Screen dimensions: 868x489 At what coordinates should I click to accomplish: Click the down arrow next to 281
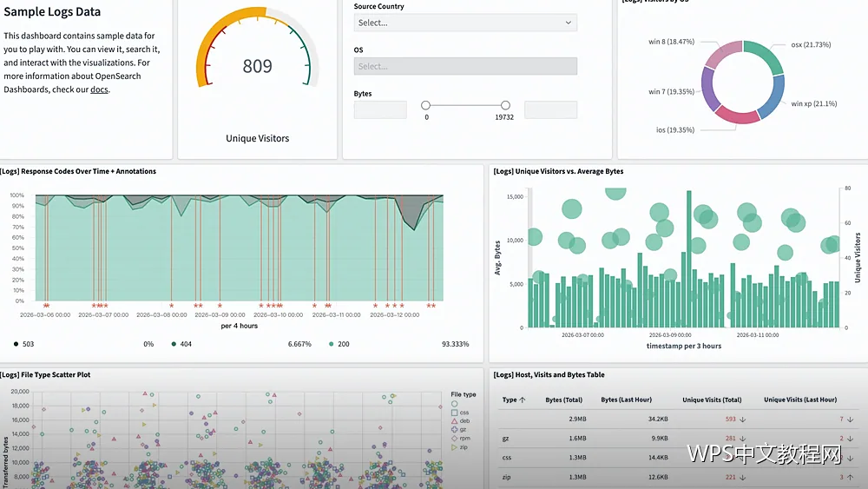click(742, 439)
